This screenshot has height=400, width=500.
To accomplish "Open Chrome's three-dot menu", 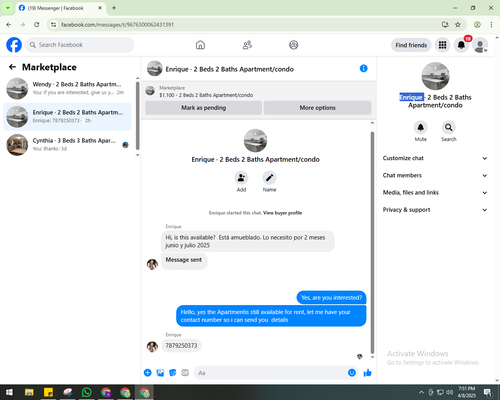I will [x=491, y=25].
